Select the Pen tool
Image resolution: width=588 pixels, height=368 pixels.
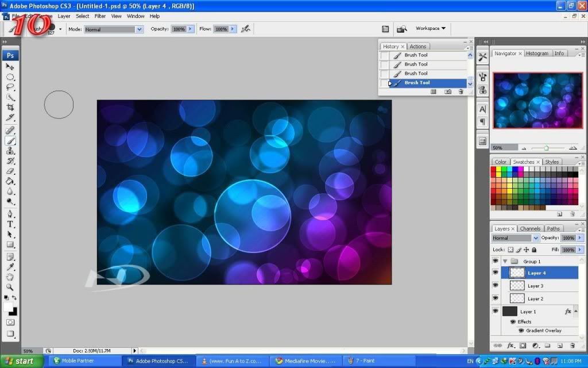coord(10,214)
